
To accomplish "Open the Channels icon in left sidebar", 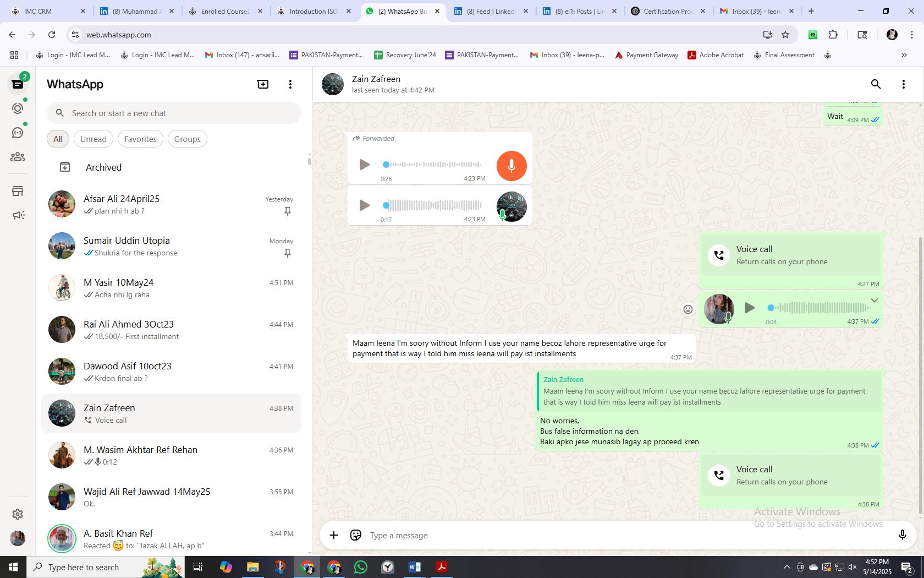I will click(18, 133).
